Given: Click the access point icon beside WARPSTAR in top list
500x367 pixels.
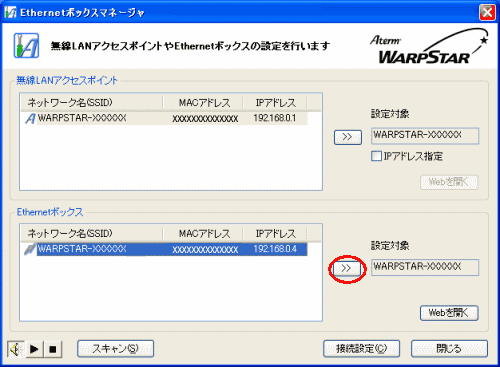Looking at the screenshot, I should [x=30, y=118].
